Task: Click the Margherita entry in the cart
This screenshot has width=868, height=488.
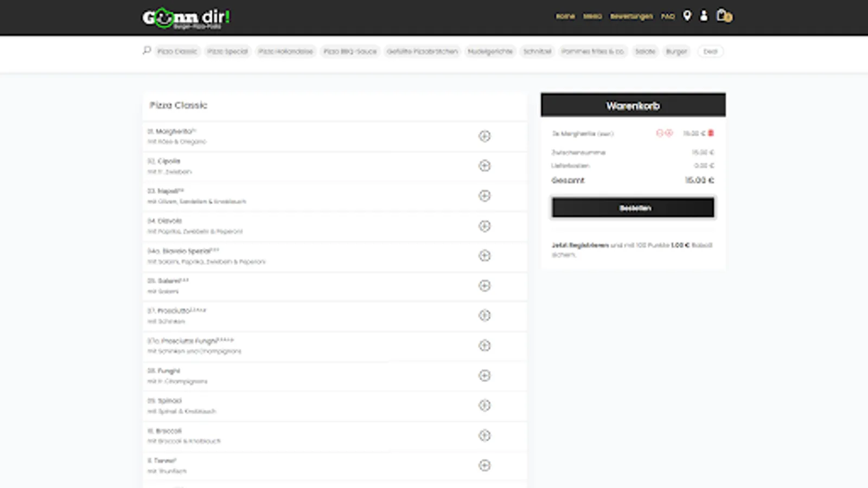Action: [583, 133]
